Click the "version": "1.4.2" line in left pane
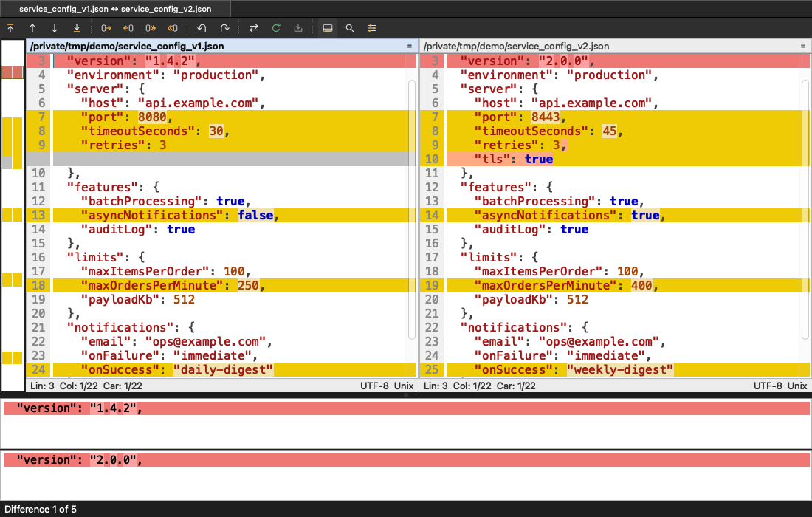 235,61
